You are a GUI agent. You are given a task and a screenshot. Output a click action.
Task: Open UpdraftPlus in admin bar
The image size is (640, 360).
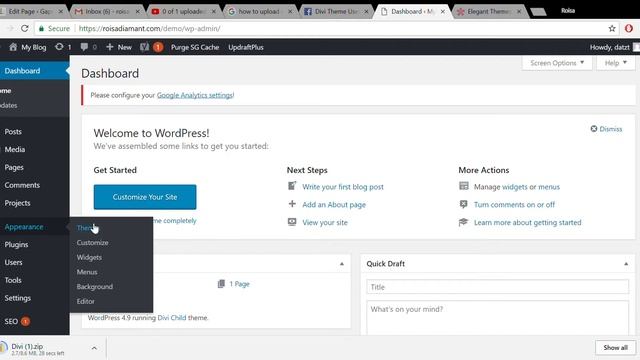[246, 47]
